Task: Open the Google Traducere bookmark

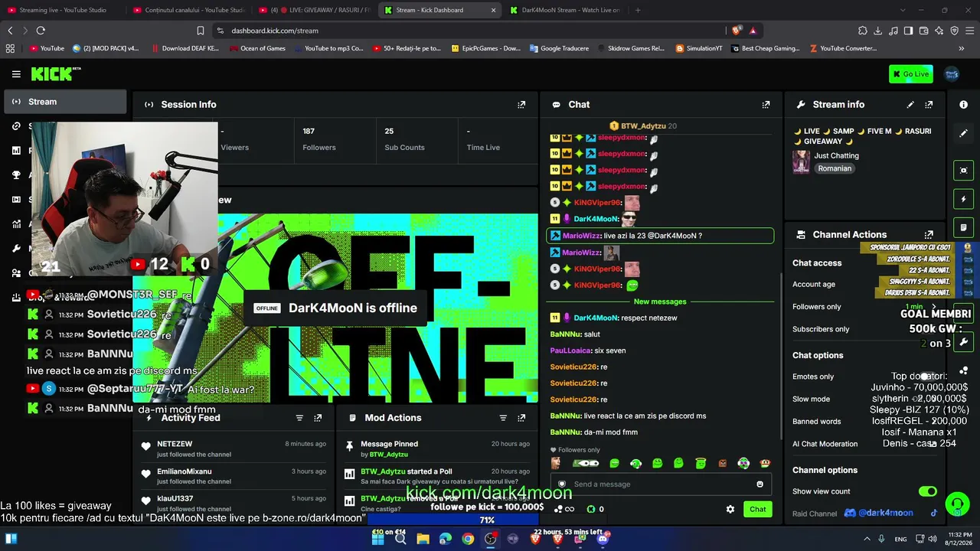Action: [559, 48]
